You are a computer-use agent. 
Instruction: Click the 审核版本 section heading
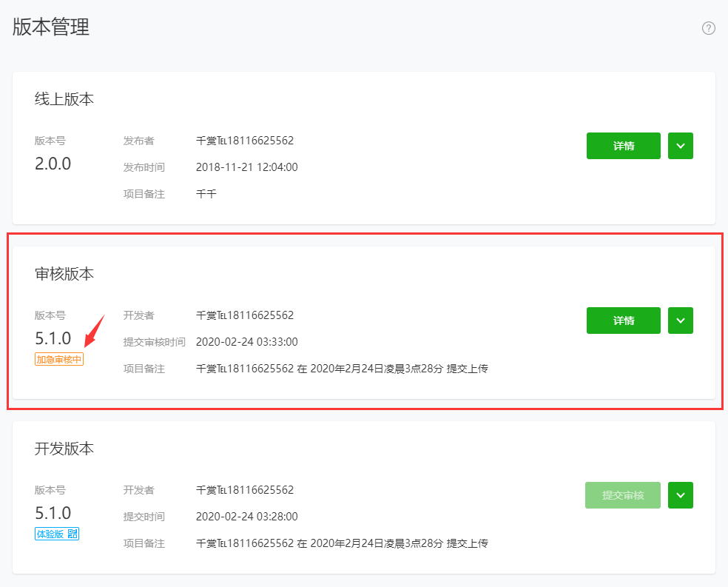pyautogui.click(x=64, y=274)
